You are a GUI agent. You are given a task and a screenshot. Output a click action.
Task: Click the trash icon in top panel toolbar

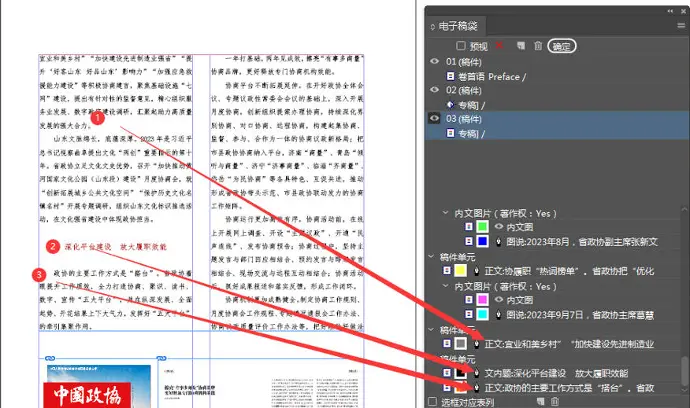tap(537, 46)
